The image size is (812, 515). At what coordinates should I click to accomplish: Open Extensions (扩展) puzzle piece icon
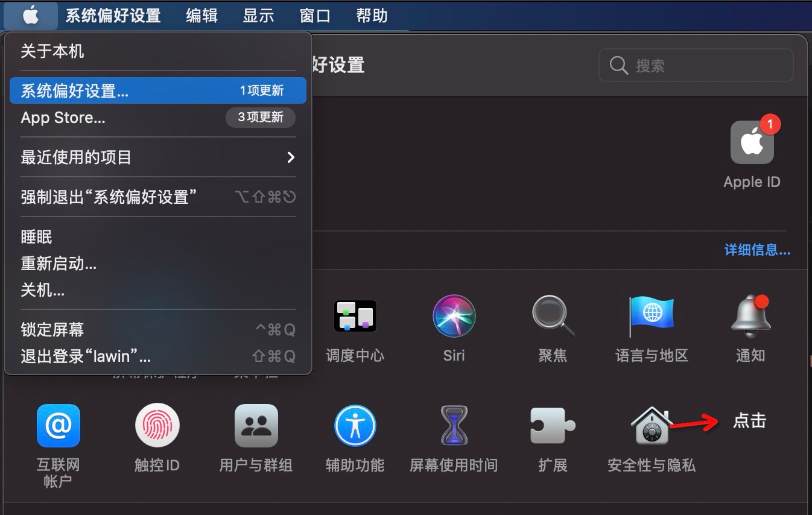pyautogui.click(x=553, y=426)
